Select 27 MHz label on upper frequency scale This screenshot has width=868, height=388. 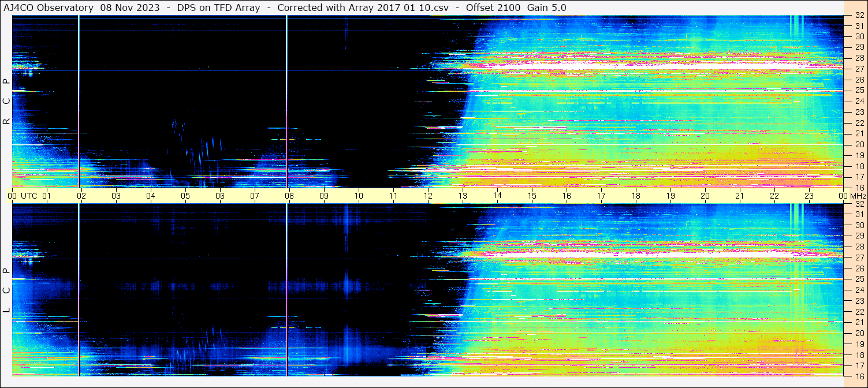859,69
